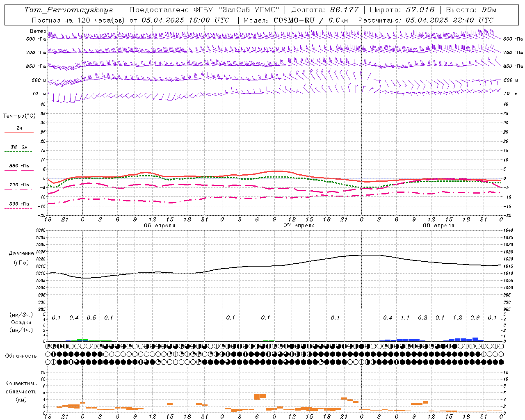Select the text ФГБУ "ЗапСиб УГМС"
The height and width of the screenshot is (420, 525).
tap(236, 10)
